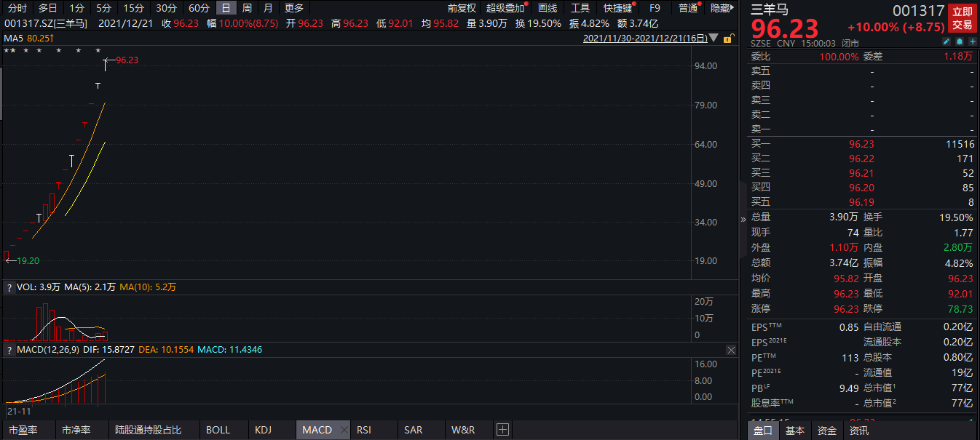The image size is (980, 440).
Task: Open the 资金 tab in quote panel
Action: coord(827,430)
